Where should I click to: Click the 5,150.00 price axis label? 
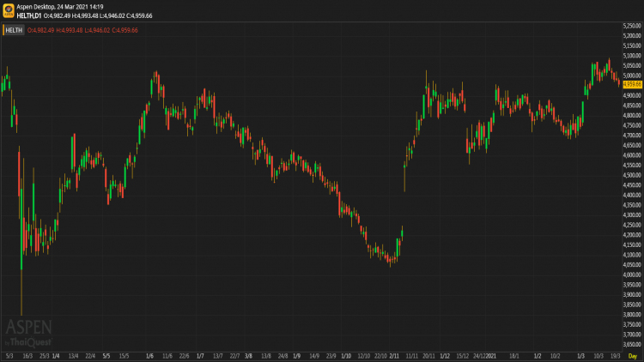click(632, 45)
